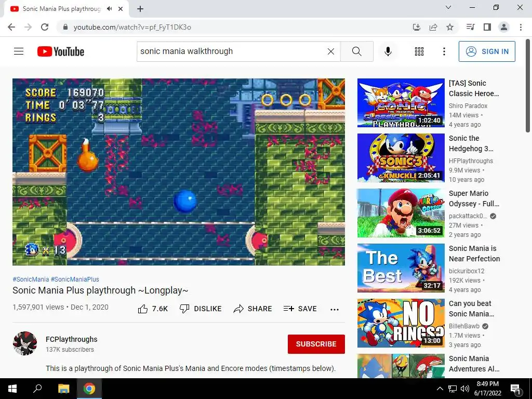The image size is (532, 399).
Task: Open the [TAS] Sonic Classic Heroes thumbnail
Action: (x=401, y=103)
